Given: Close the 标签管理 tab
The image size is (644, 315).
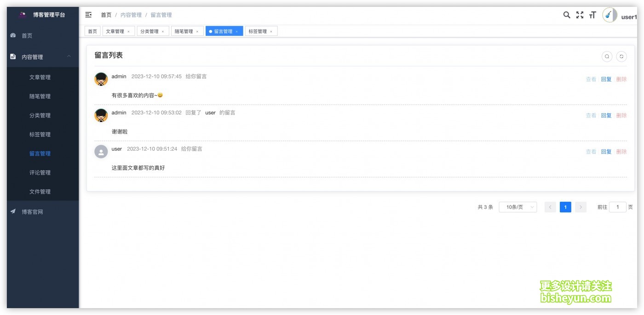Looking at the screenshot, I should pos(271,31).
